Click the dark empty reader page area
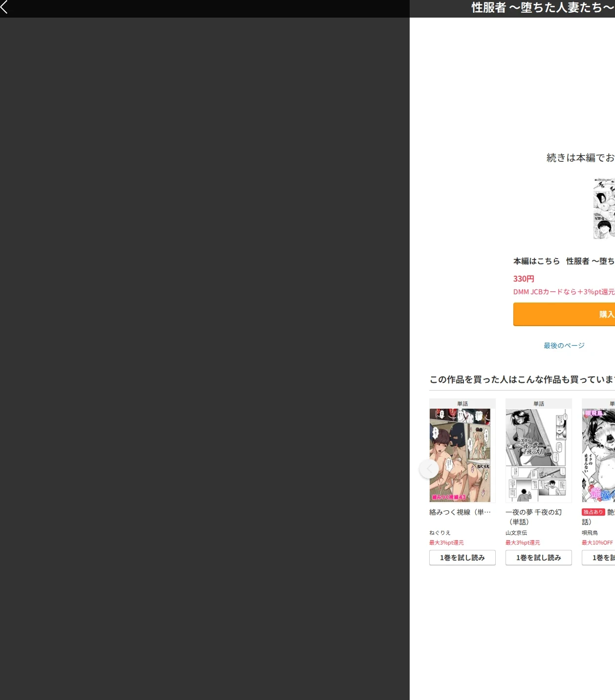Screen dimensions: 615x700 tap(205, 359)
